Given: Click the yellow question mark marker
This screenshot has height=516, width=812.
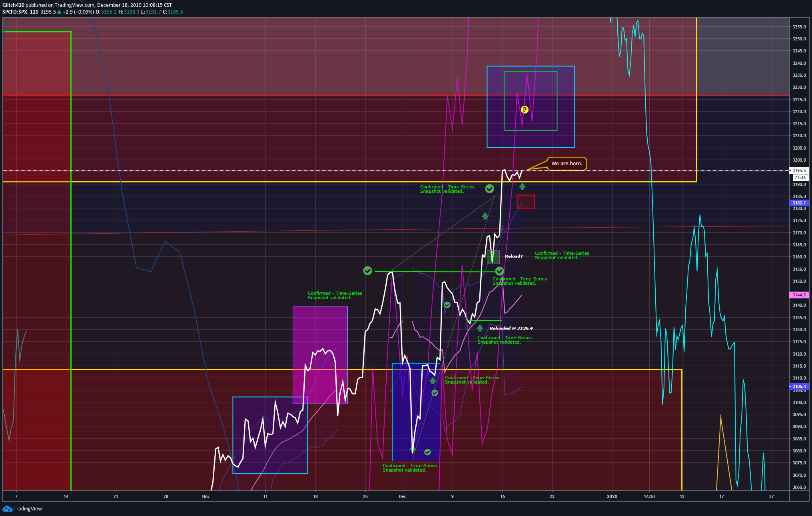Looking at the screenshot, I should (x=525, y=110).
